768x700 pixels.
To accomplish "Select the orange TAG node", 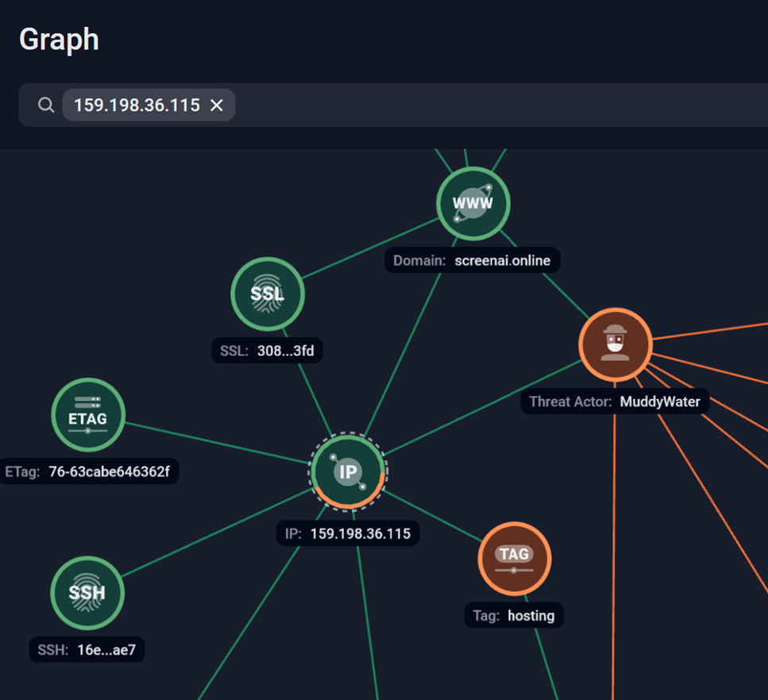I will [x=514, y=558].
